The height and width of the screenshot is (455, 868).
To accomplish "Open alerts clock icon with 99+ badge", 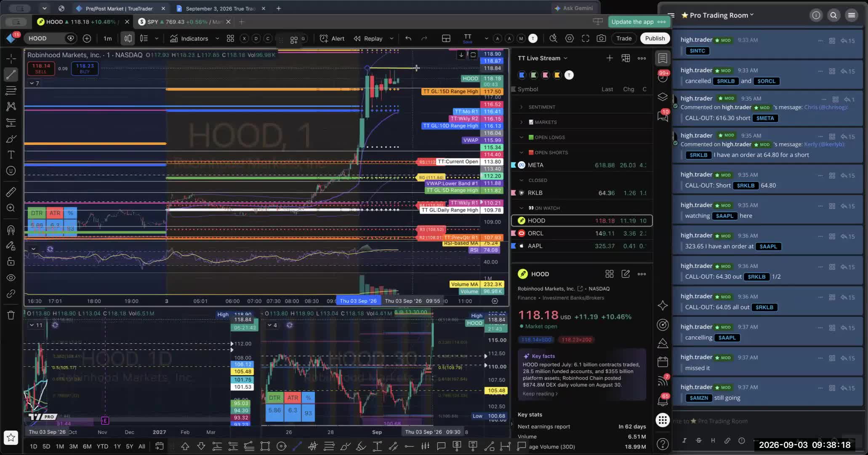I will tap(663, 77).
